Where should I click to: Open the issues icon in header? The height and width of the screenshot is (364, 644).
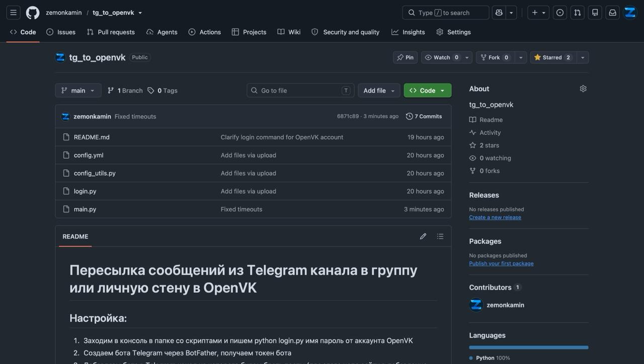pos(560,13)
